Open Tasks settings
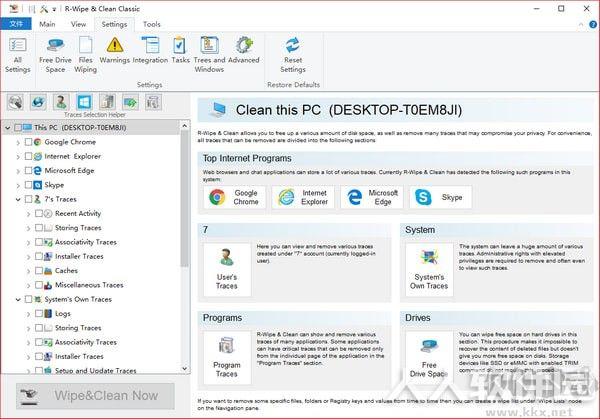 (x=180, y=51)
